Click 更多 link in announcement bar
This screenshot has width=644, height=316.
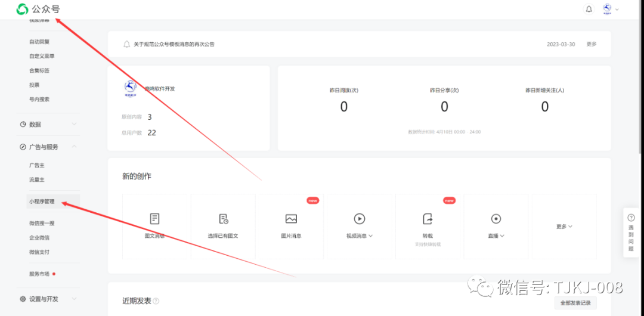[592, 44]
